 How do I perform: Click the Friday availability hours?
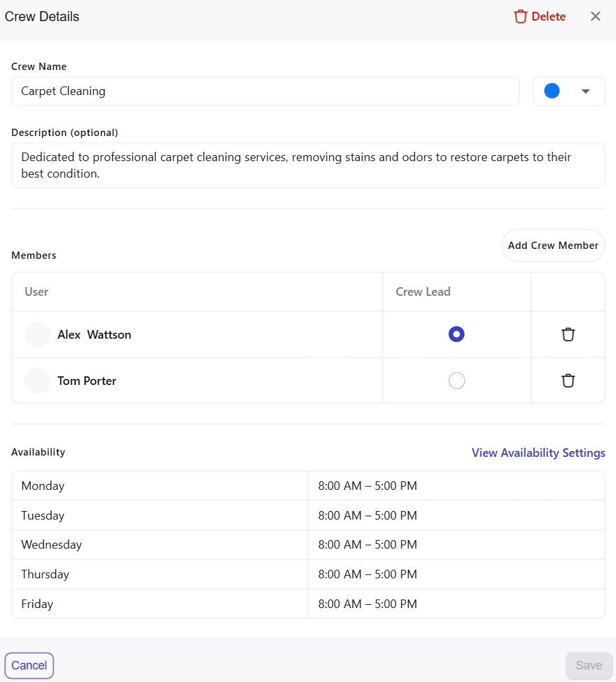(x=368, y=604)
